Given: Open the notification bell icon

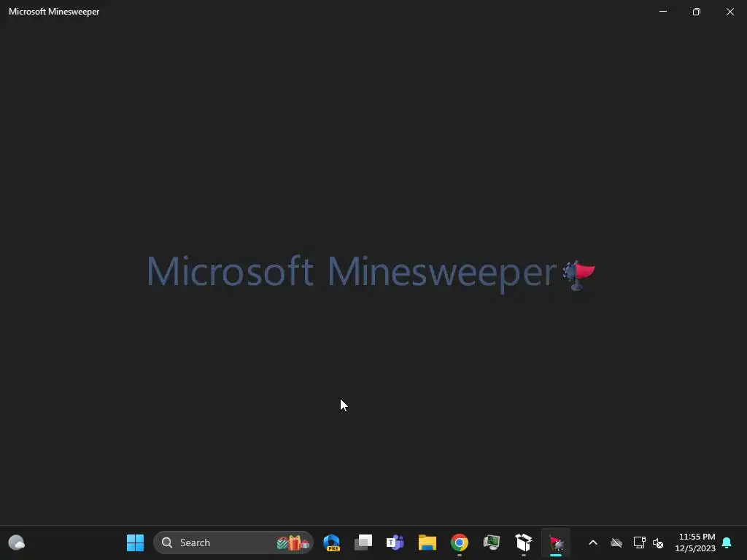Looking at the screenshot, I should tap(727, 542).
